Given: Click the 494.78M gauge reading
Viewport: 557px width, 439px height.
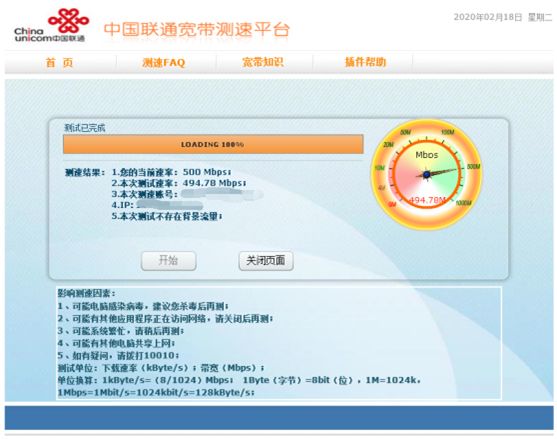Looking at the screenshot, I should [x=427, y=200].
